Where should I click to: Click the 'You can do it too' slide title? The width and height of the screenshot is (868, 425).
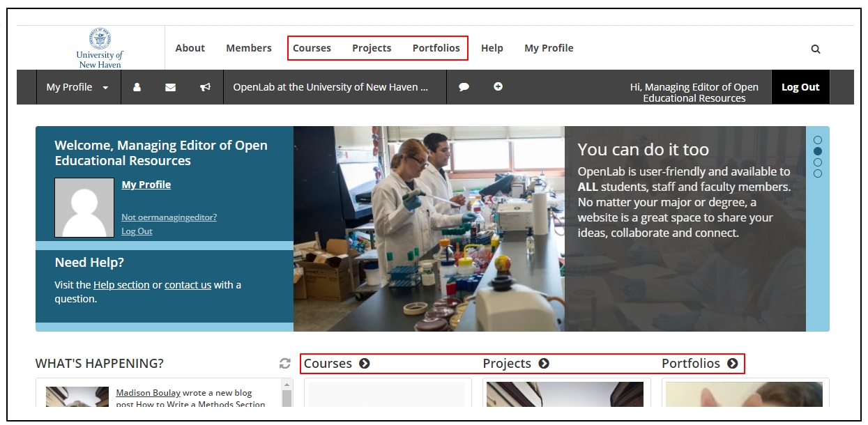click(644, 150)
